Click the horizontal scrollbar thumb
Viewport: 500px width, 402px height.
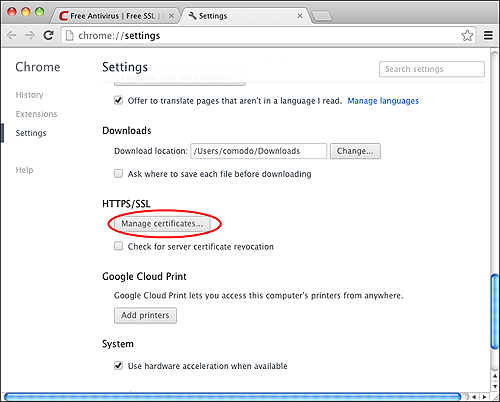pos(232,397)
